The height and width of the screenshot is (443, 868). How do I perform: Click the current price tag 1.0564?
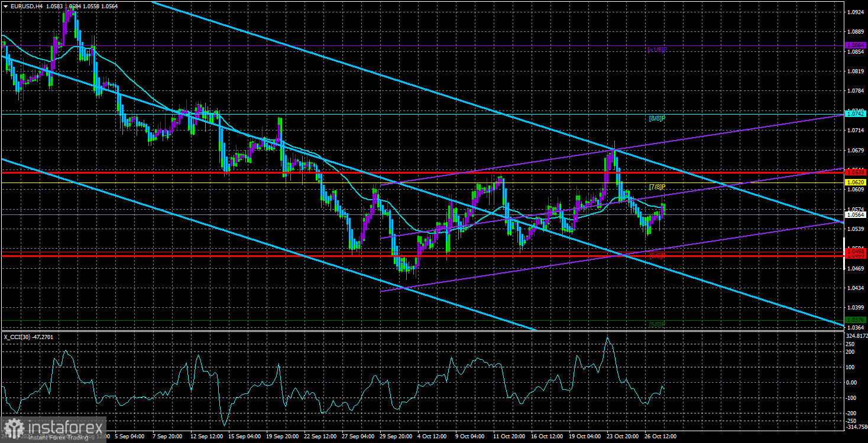coord(856,214)
